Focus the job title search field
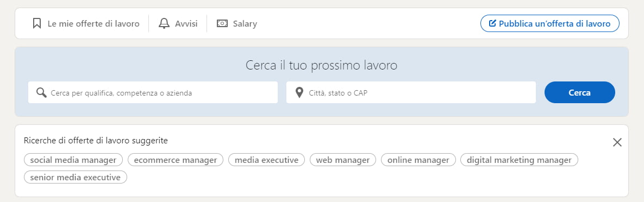This screenshot has height=202, width=644. click(153, 92)
